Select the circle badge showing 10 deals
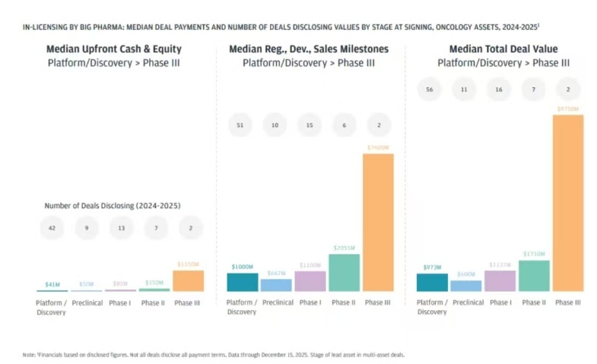 276,125
